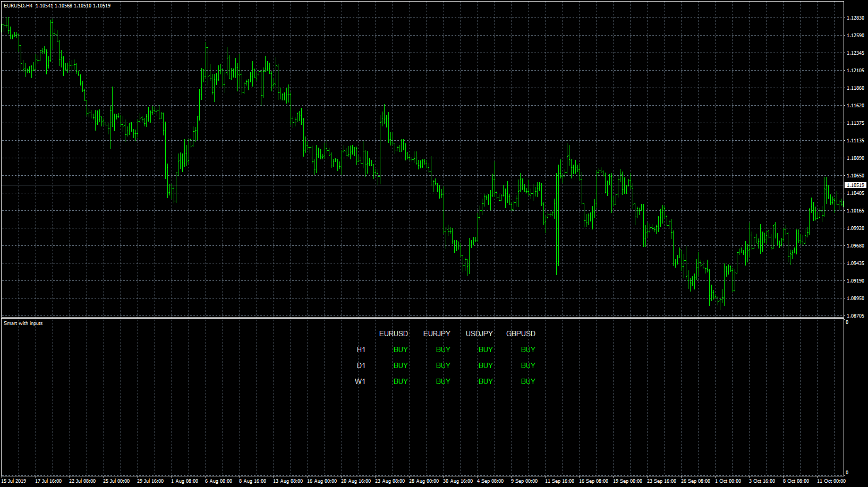Click the 1.08705 price scale label
Image resolution: width=868 pixels, height=487 pixels.
click(x=855, y=316)
